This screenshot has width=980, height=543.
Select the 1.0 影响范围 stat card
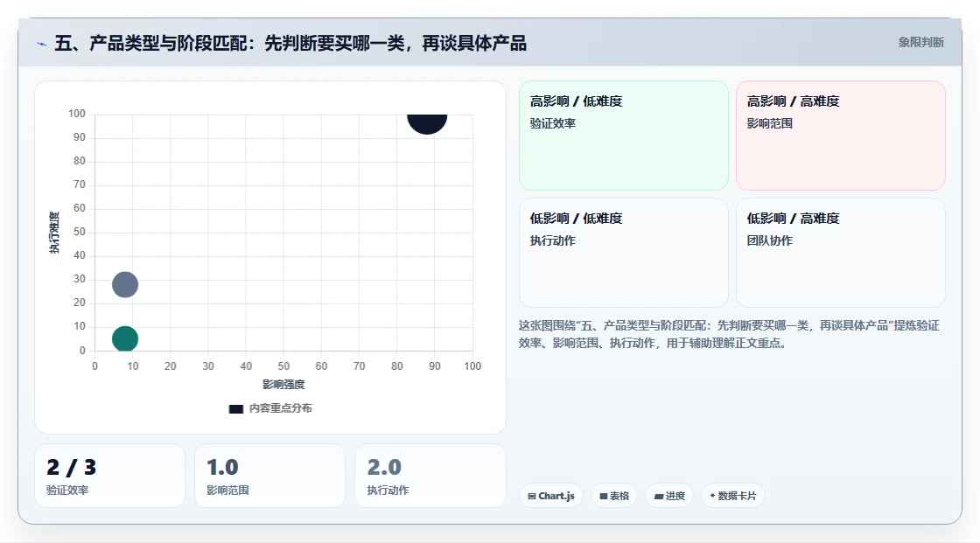pyautogui.click(x=270, y=477)
